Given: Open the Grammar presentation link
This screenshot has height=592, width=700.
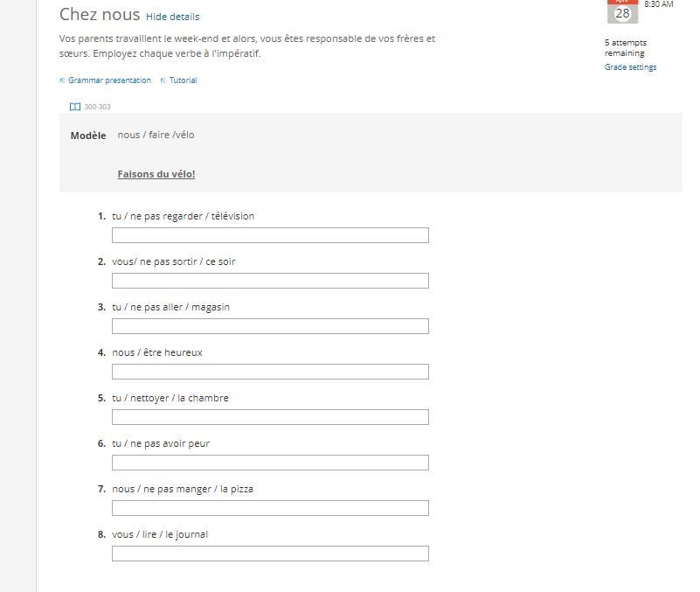Looking at the screenshot, I should (x=109, y=80).
